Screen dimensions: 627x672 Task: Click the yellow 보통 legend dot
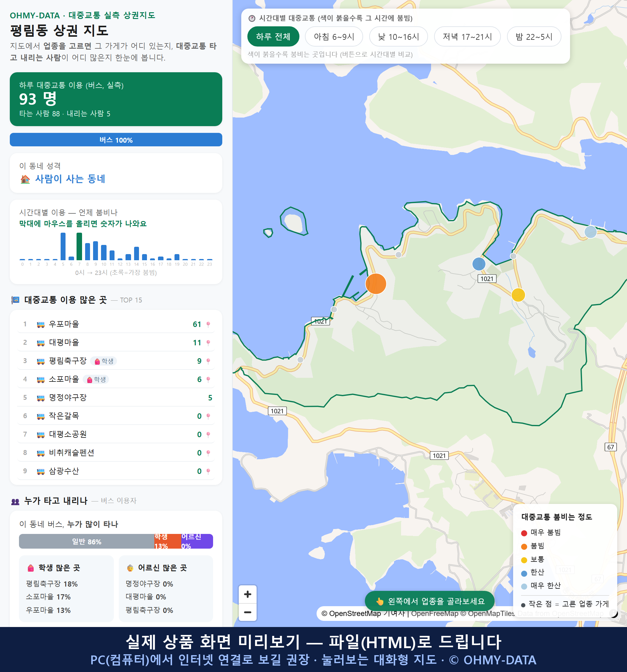tap(524, 560)
